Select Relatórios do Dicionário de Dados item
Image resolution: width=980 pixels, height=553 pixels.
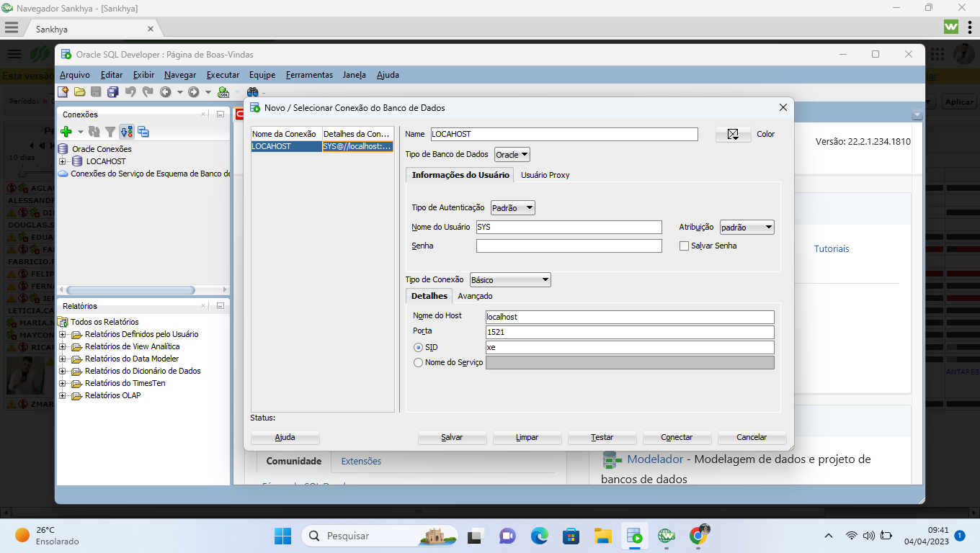[143, 371]
